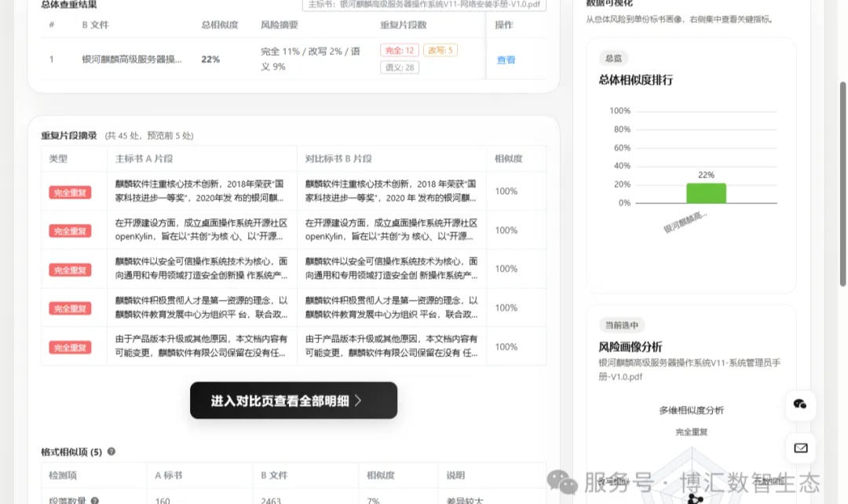Click the 段落数量 B value 2463
Screen dimensions: 848x504
pyautogui.click(x=271, y=501)
